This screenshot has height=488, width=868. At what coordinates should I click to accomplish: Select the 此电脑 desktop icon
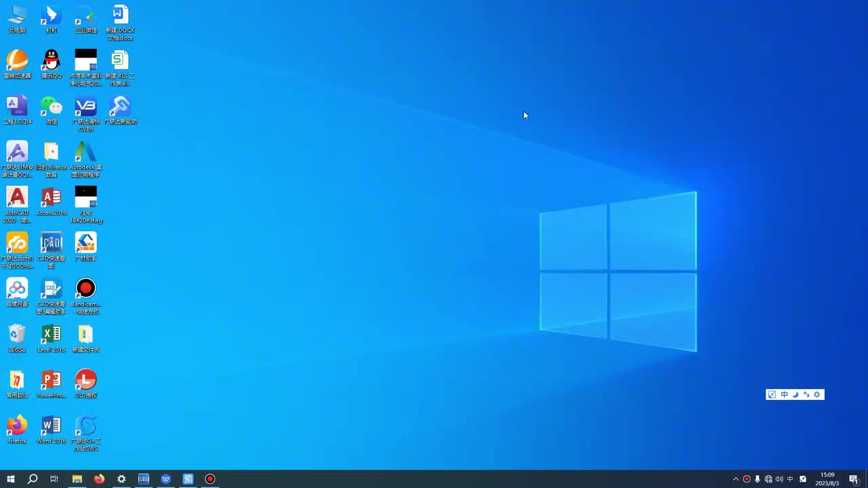tap(17, 19)
